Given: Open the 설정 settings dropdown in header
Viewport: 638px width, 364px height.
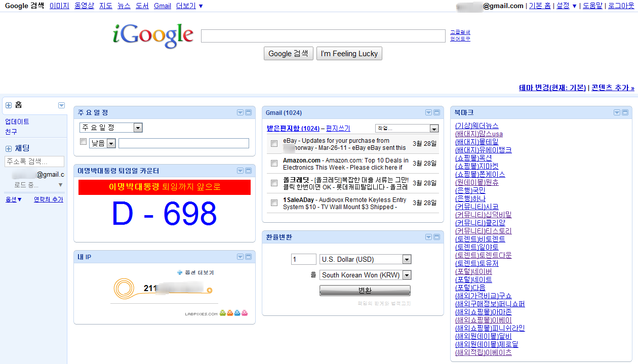Looking at the screenshot, I should (x=567, y=6).
